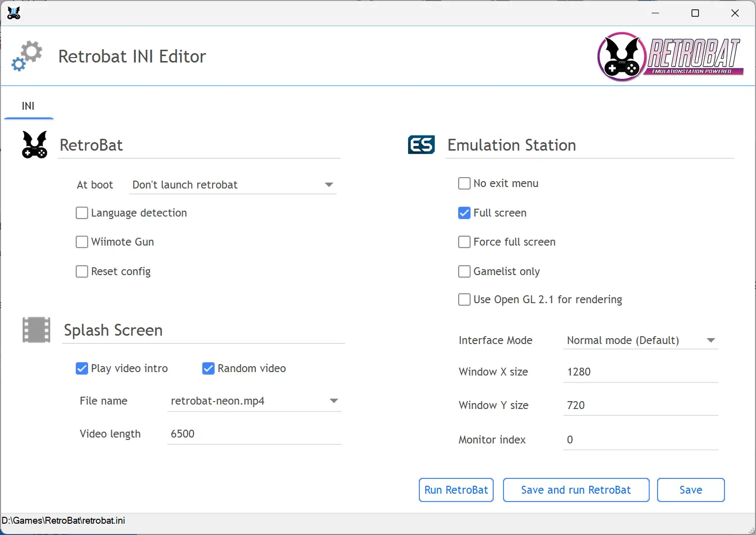Click the RetroBat section heading
The height and width of the screenshot is (535, 756).
(x=91, y=145)
